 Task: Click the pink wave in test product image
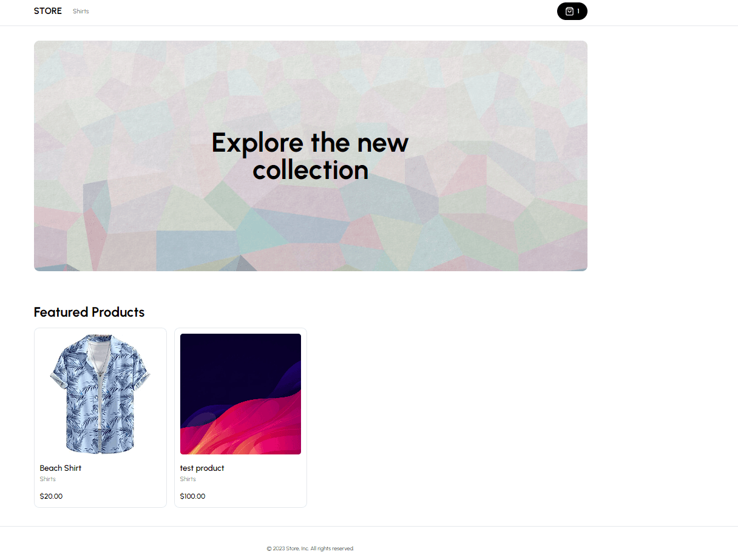(x=255, y=428)
